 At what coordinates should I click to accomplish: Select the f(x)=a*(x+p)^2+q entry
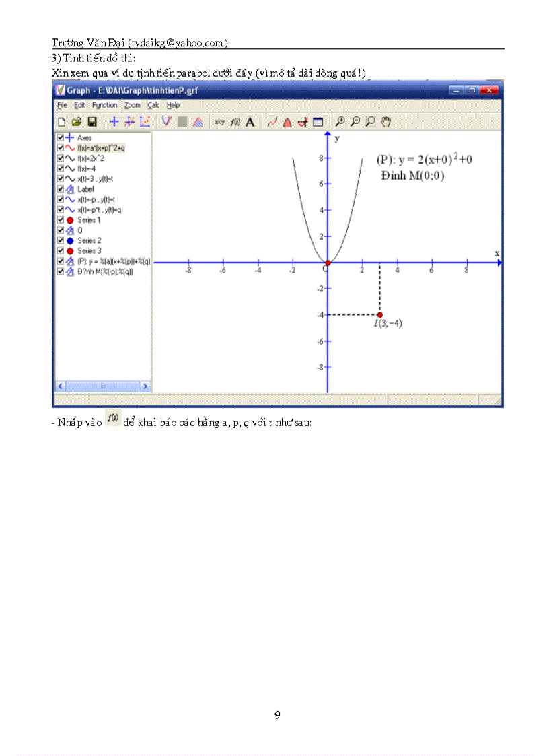pos(101,149)
